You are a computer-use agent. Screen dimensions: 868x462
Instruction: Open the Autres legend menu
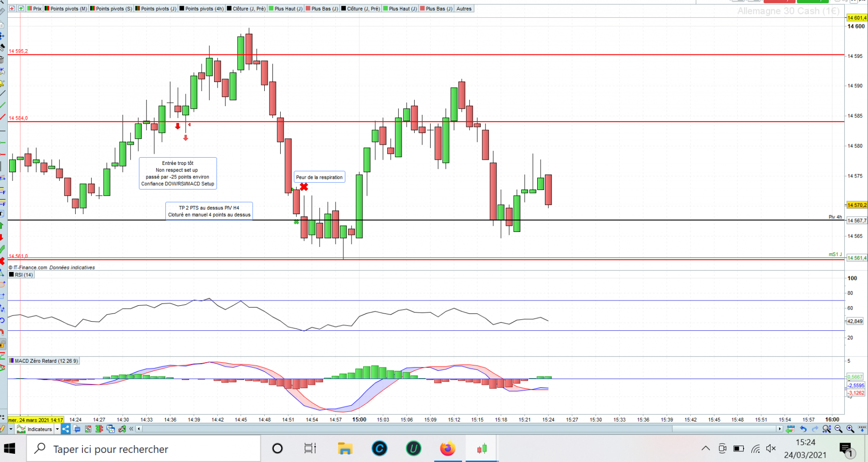[x=464, y=9]
